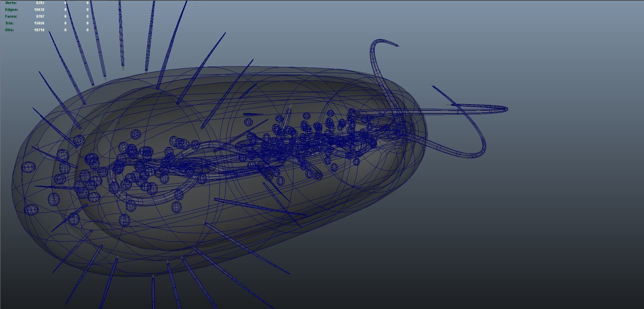Click the "Faces:" label in the HUD
The width and height of the screenshot is (644, 309).
(x=11, y=16)
